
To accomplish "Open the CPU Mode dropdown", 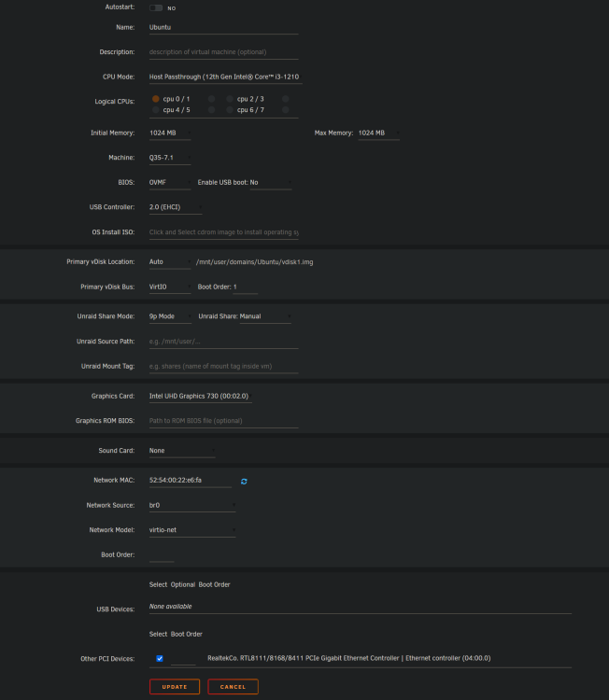I will click(226, 77).
